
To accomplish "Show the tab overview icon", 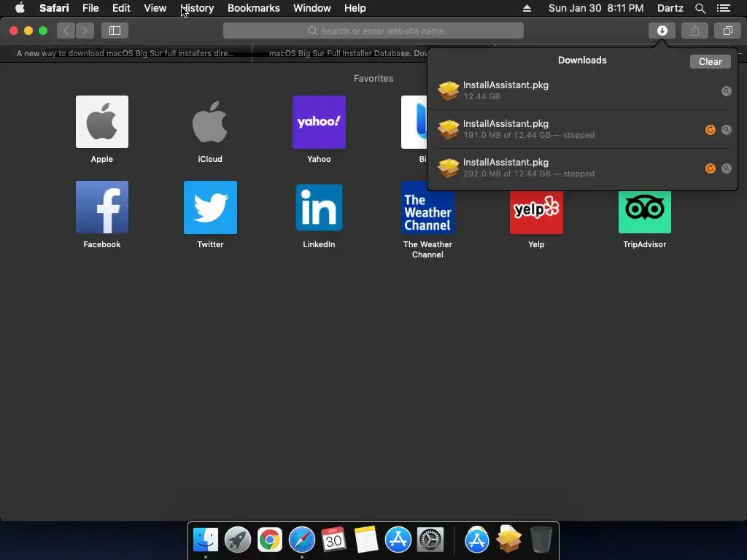I will tap(727, 31).
